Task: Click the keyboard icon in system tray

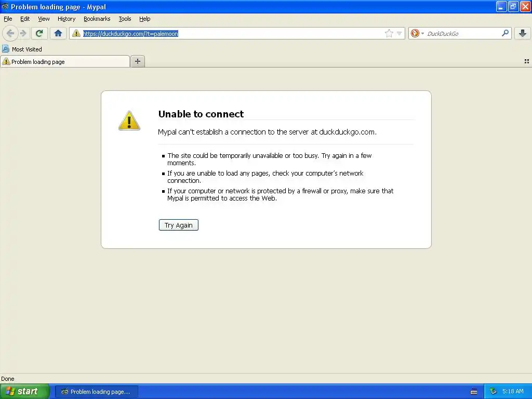Action: [x=474, y=392]
